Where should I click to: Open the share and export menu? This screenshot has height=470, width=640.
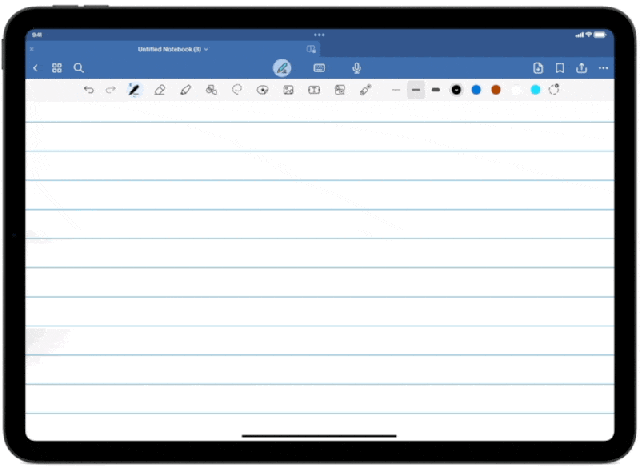tap(581, 68)
